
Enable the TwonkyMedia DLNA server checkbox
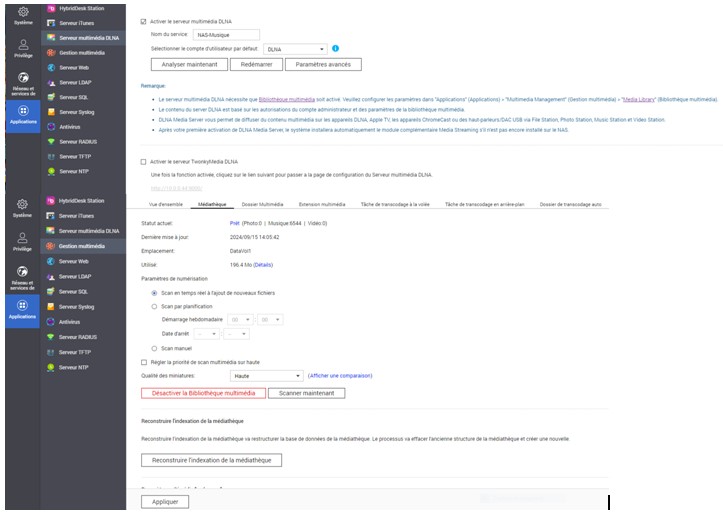[x=143, y=161]
